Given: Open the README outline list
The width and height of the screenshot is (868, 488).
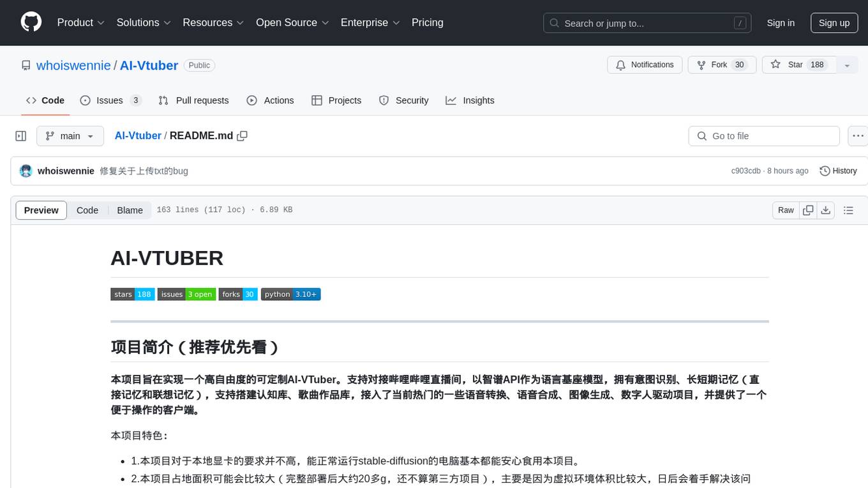Looking at the screenshot, I should click(848, 210).
